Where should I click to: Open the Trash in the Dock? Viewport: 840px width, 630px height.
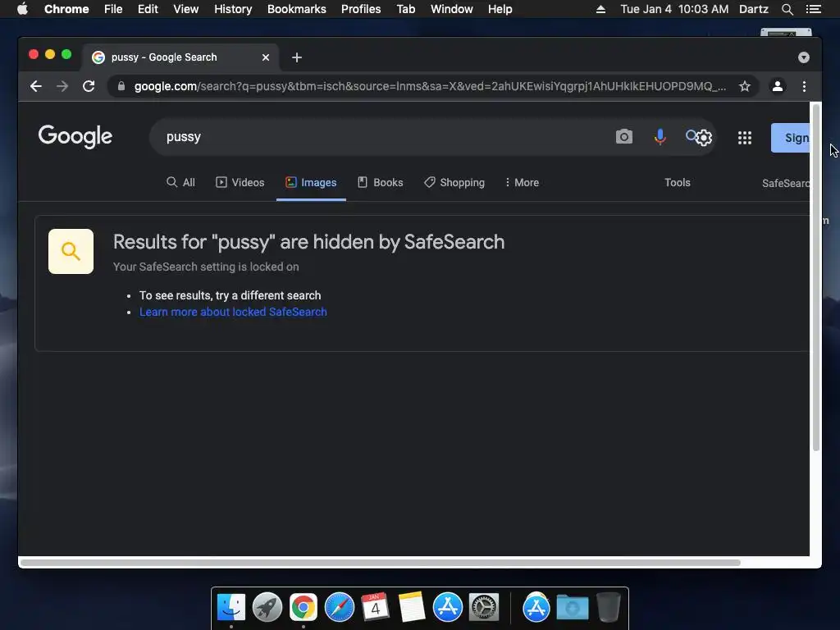(x=609, y=608)
